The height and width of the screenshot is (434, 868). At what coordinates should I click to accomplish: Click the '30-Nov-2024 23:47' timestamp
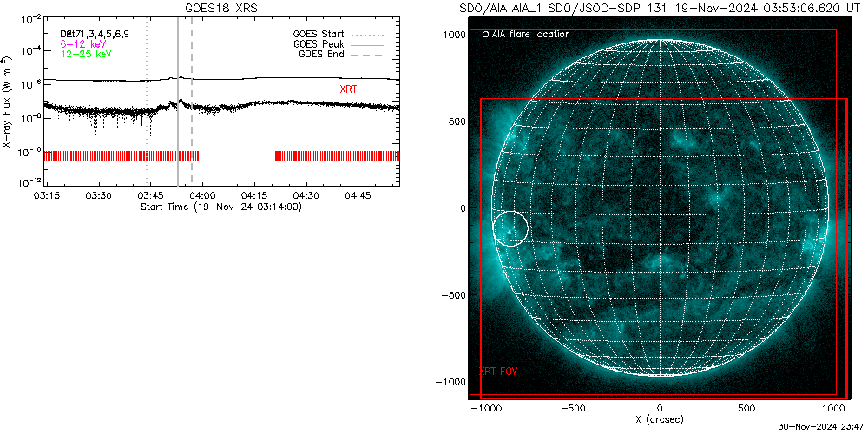pyautogui.click(x=822, y=427)
